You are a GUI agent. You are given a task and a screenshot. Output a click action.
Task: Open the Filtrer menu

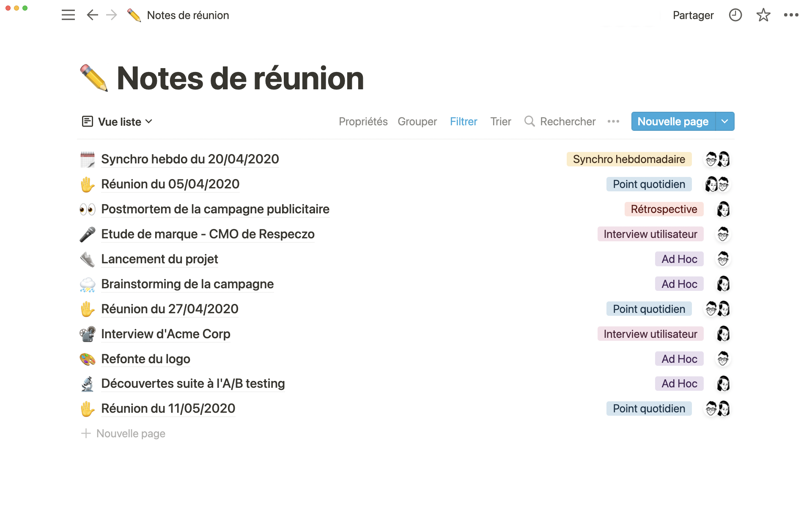point(464,121)
